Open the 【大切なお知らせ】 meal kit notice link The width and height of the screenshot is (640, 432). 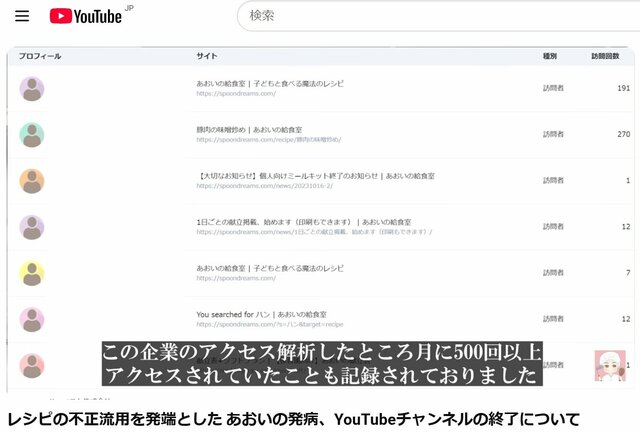click(316, 175)
